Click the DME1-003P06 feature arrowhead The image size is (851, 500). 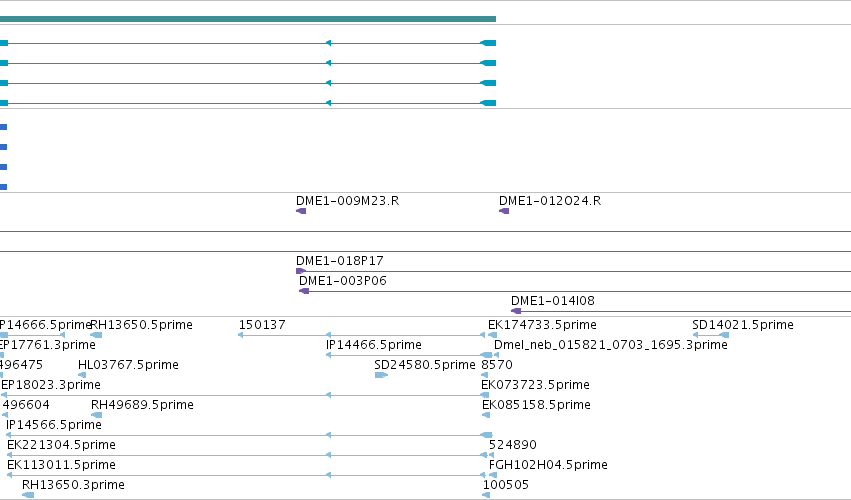[304, 291]
